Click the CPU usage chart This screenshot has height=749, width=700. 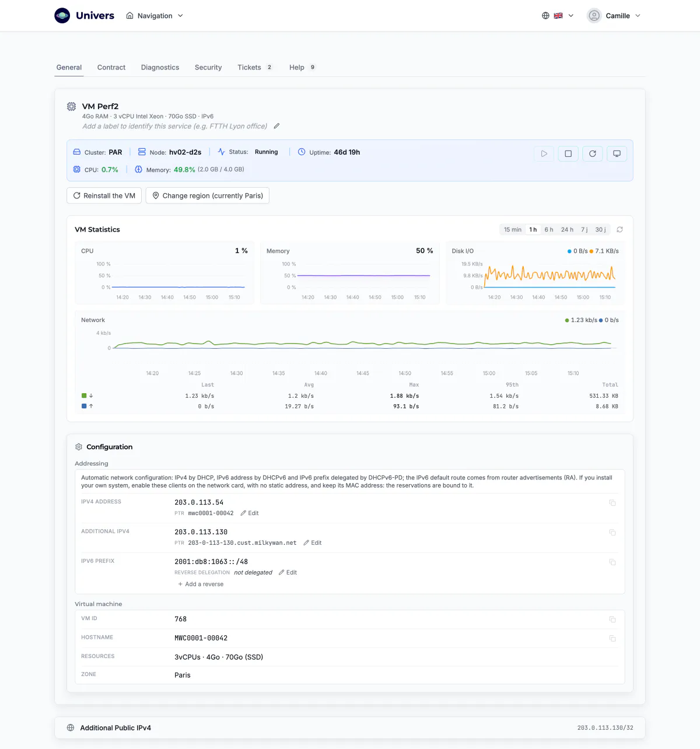tap(164, 272)
